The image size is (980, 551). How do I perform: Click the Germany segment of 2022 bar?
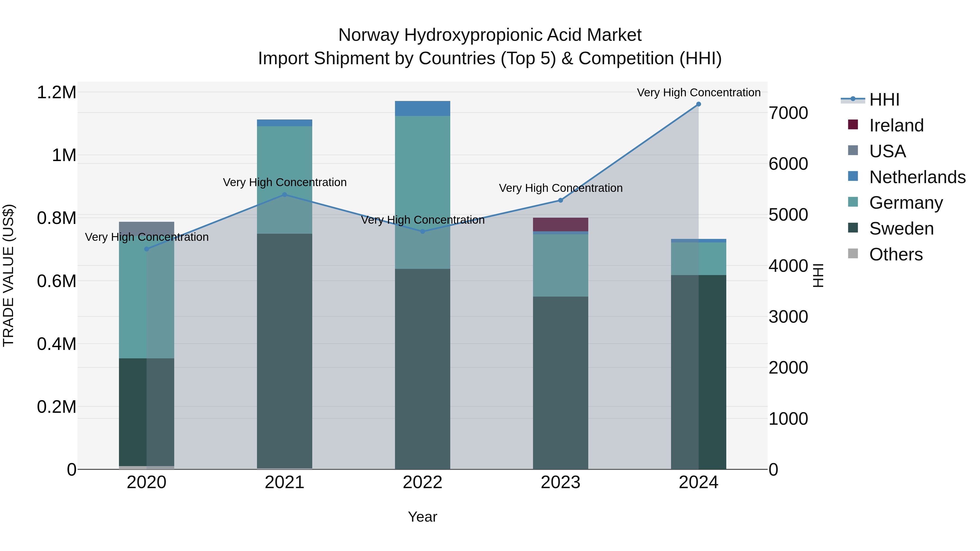(423, 192)
